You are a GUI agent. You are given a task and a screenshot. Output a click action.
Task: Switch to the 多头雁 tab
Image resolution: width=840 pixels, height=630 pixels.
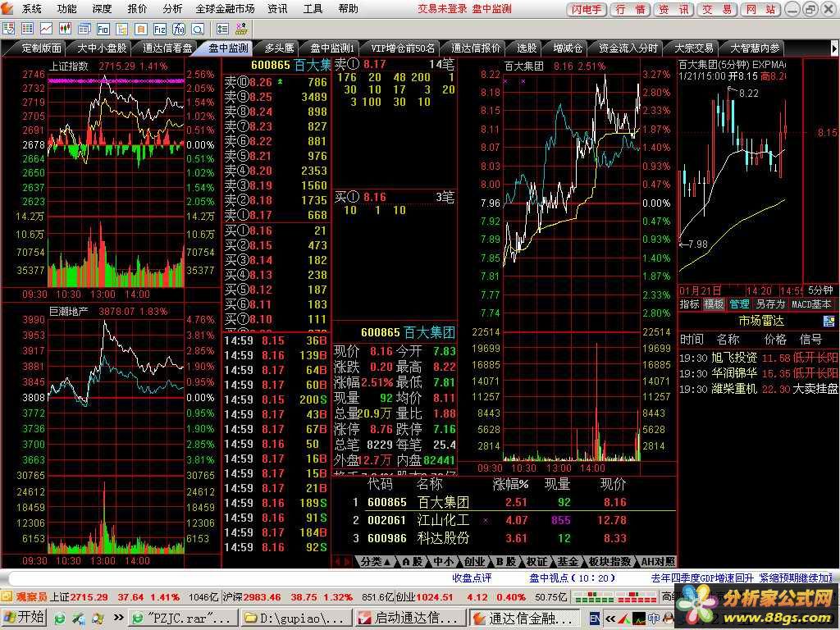pyautogui.click(x=279, y=48)
